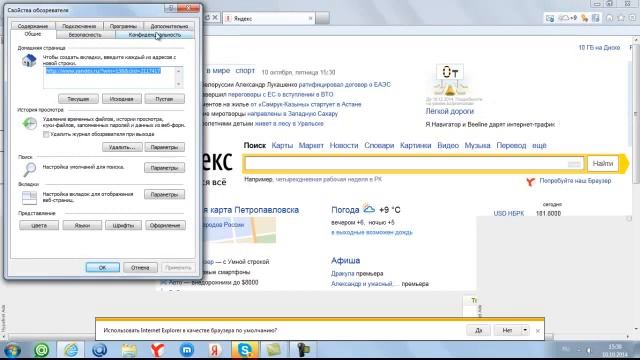Select the Общие tab
This screenshot has height=360, width=640.
pos(33,34)
